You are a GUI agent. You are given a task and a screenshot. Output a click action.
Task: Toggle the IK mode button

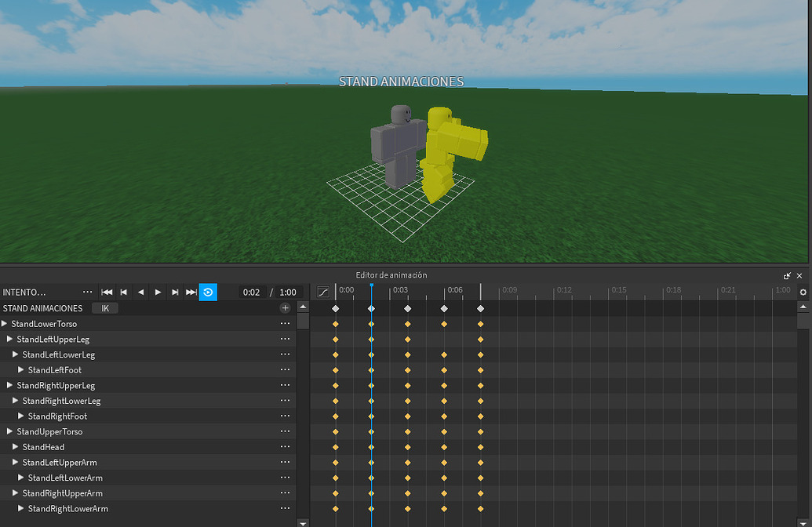coord(105,308)
